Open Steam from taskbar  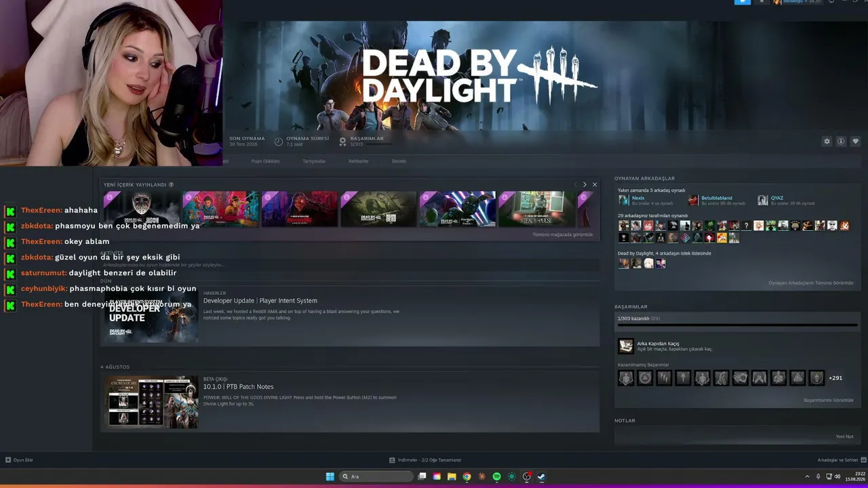[x=541, y=476]
